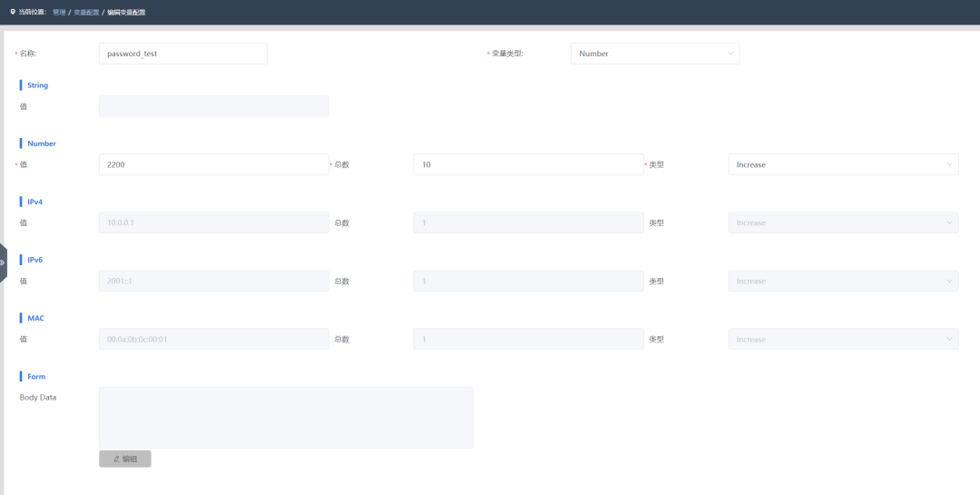Open the 管理 breadcrumb link

pos(59,12)
